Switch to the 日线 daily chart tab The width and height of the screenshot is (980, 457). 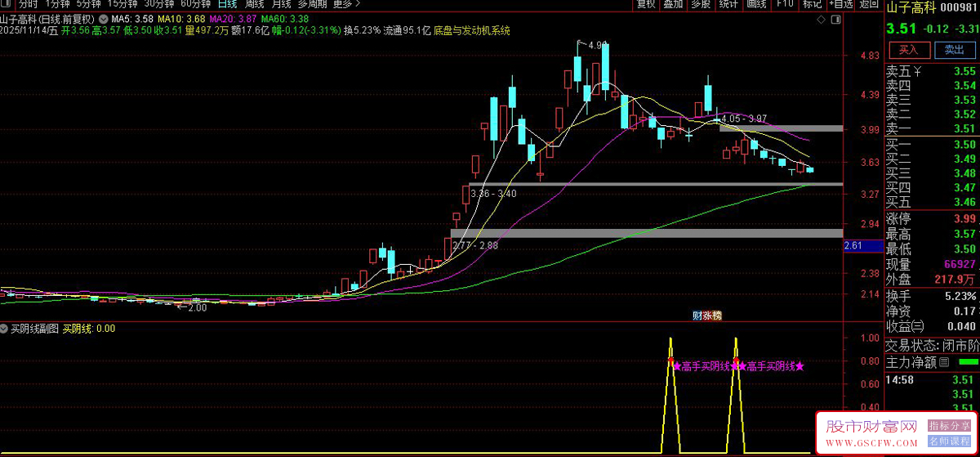(227, 4)
